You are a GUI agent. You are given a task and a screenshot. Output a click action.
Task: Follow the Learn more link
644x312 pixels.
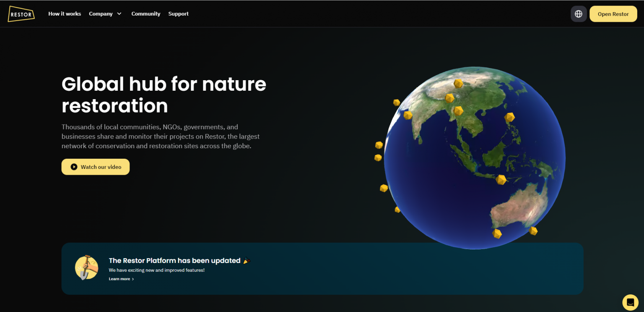tap(121, 279)
